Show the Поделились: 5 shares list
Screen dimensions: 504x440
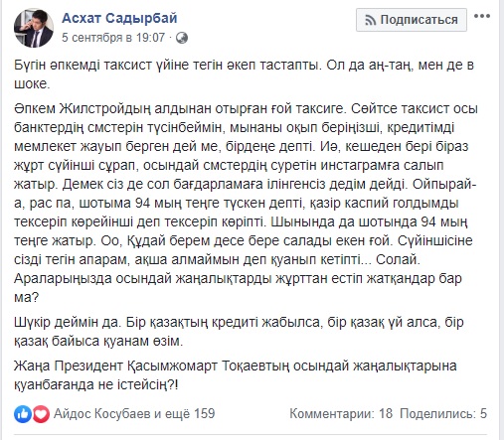point(443,414)
